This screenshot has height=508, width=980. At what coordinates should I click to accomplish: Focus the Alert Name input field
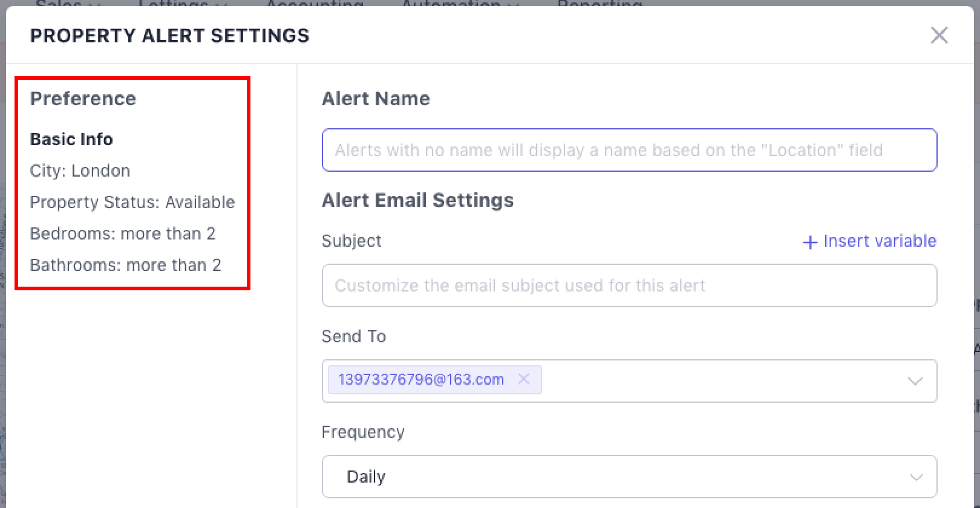point(629,150)
